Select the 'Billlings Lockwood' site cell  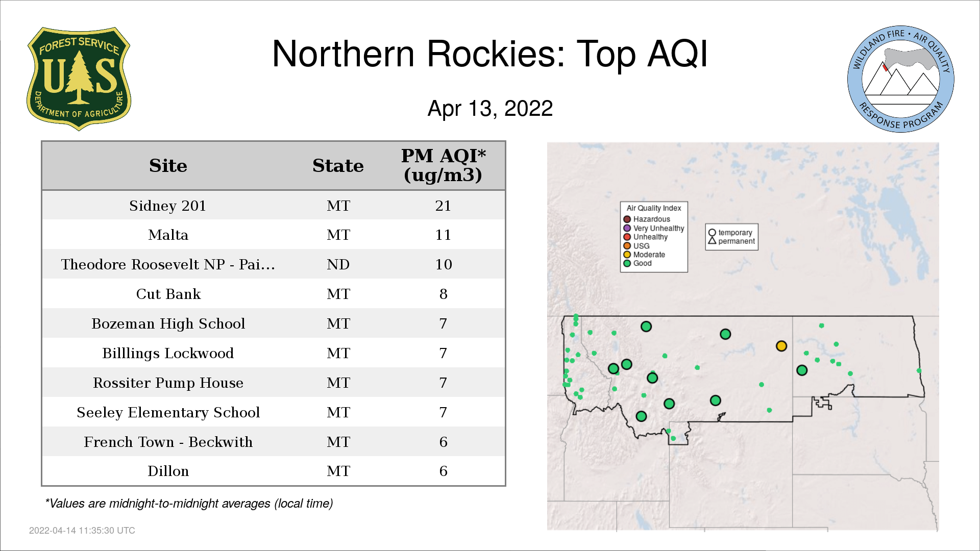(x=168, y=353)
